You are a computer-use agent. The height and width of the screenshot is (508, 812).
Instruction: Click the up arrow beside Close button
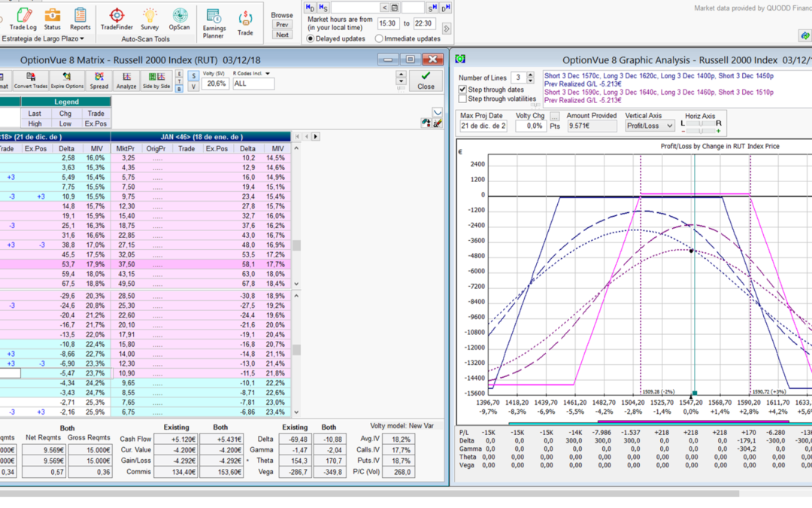click(401, 74)
